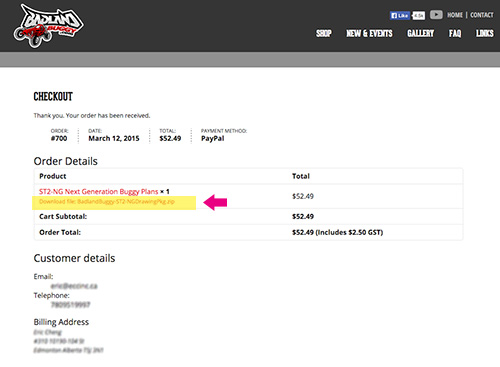Image resolution: width=500 pixels, height=367 pixels.
Task: Click the Billing Address heading
Action: (x=61, y=322)
